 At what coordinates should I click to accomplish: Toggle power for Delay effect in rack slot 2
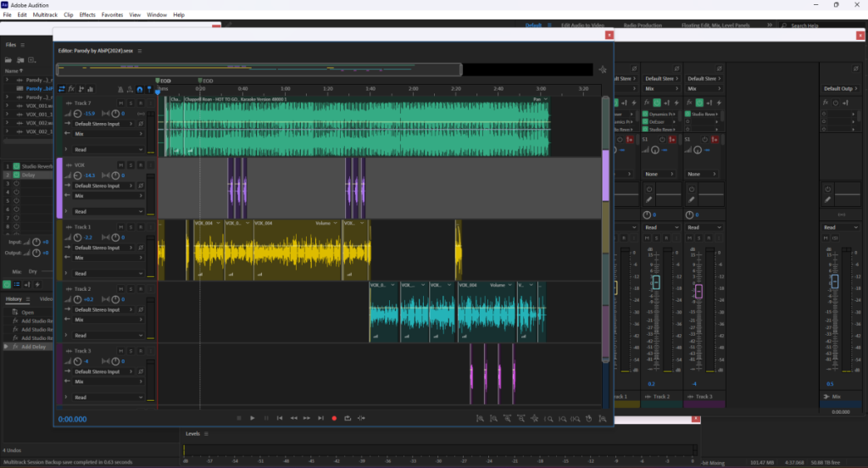(17, 175)
